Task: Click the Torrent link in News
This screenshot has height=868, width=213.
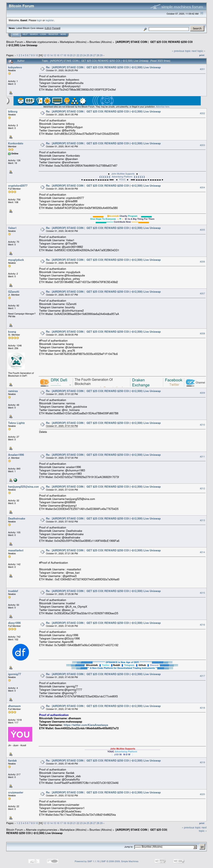Action: tap(56, 28)
